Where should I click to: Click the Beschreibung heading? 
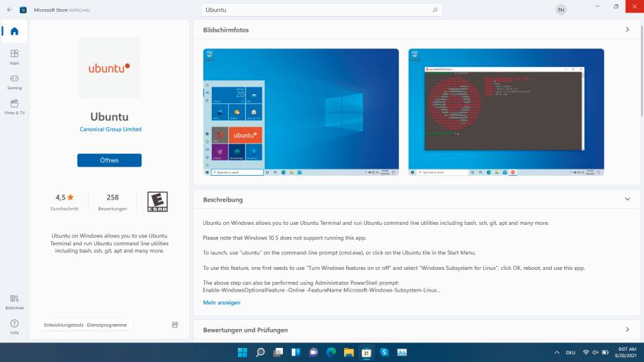[222, 200]
